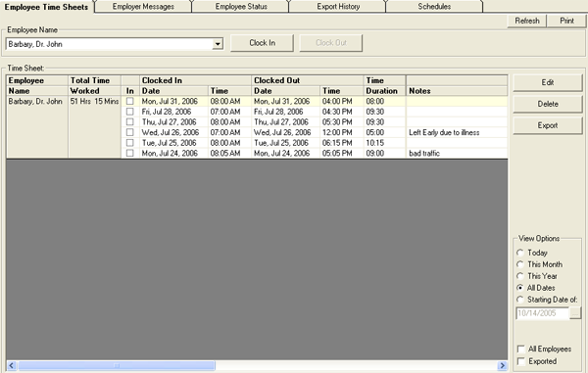The width and height of the screenshot is (588, 373).
Task: Click the horizontal scrollbar right arrow
Action: pos(503,365)
